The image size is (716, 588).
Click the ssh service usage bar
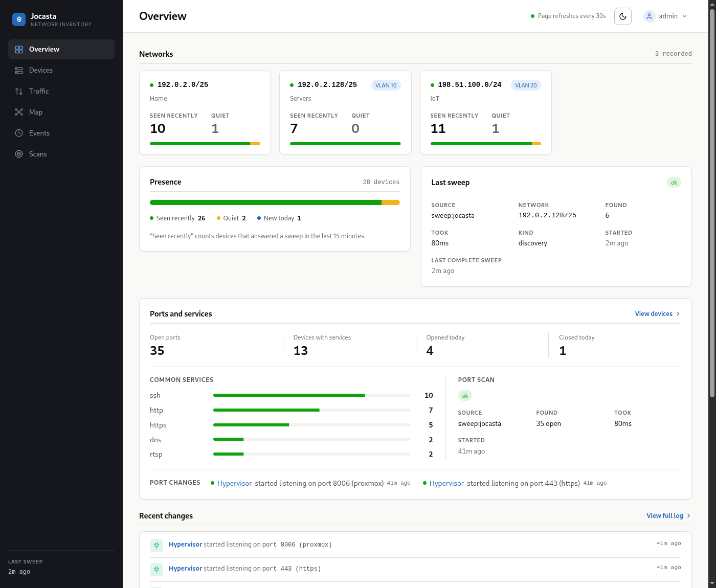click(x=312, y=395)
